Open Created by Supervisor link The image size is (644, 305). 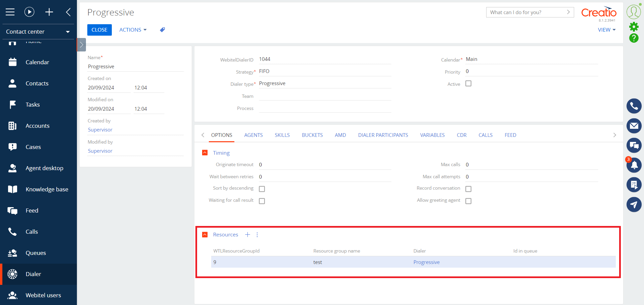click(x=100, y=130)
